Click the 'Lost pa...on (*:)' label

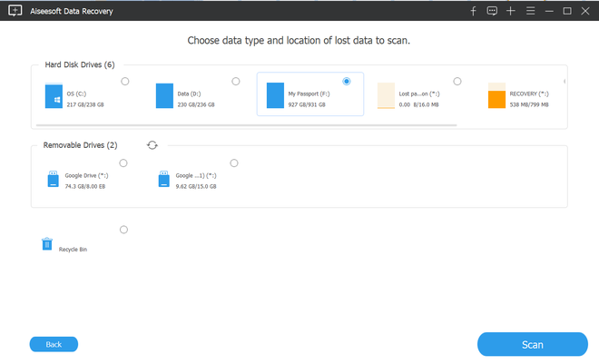tap(419, 93)
